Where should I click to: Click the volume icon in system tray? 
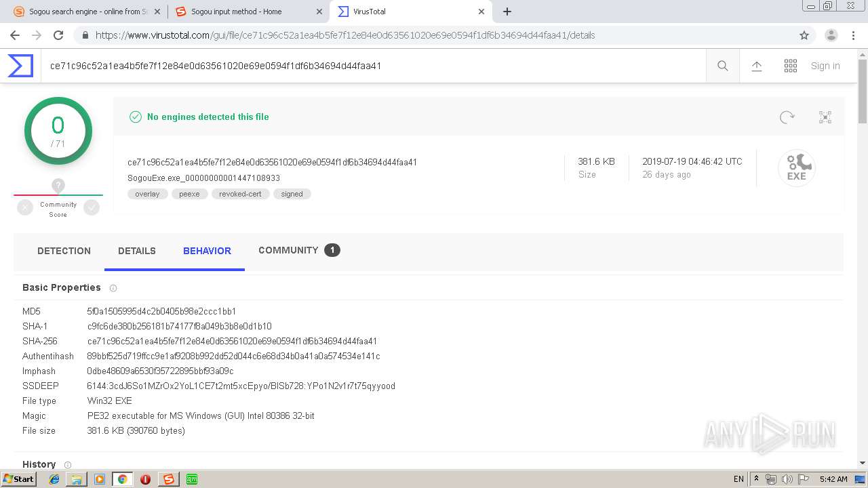[x=787, y=479]
